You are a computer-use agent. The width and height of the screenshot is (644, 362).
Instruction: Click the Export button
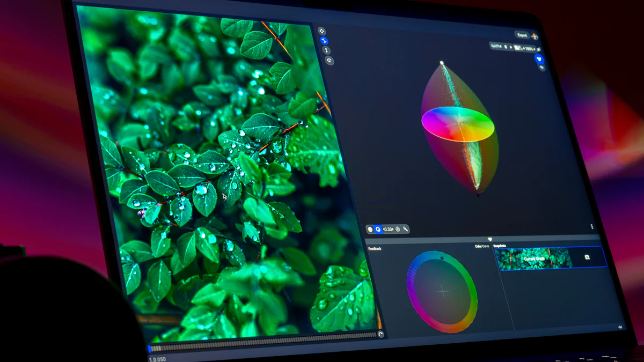522,35
